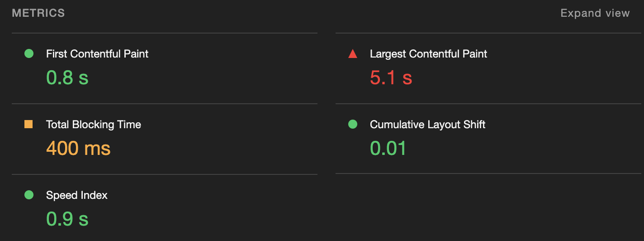This screenshot has width=644, height=241.
Task: Click the 0.8 s value
Action: 67,78
